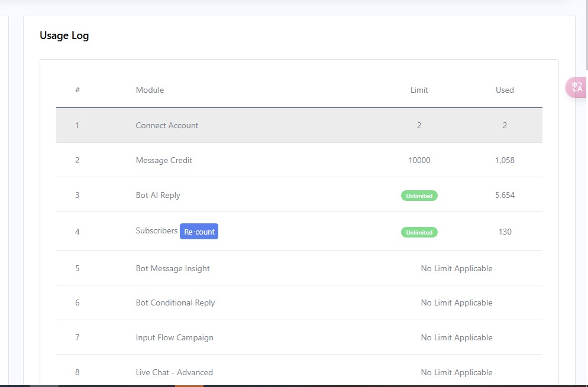The width and height of the screenshot is (588, 387).
Task: Click the Used column header
Action: coord(505,90)
